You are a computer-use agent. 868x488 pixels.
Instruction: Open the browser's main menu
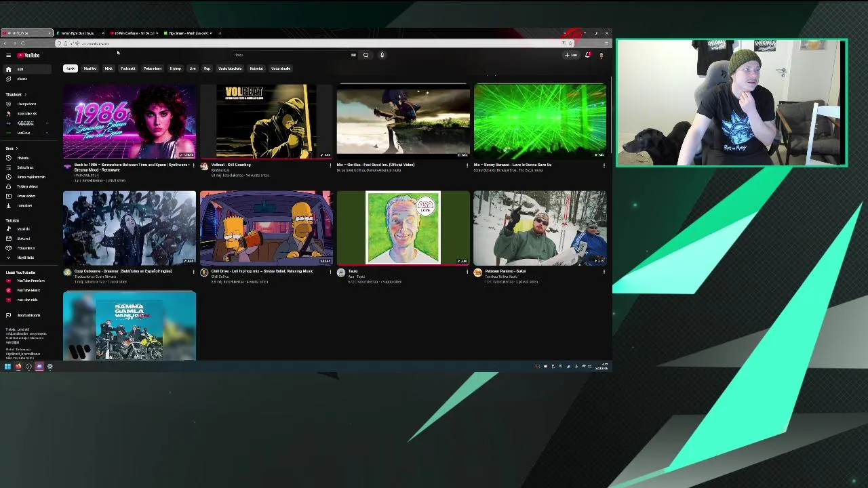point(606,43)
